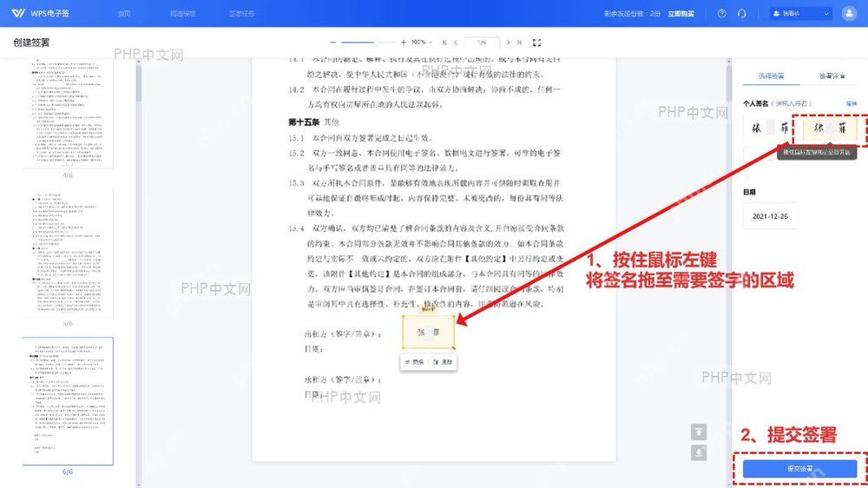Click the 创建签署 page title
868x488 pixels.
pos(31,43)
